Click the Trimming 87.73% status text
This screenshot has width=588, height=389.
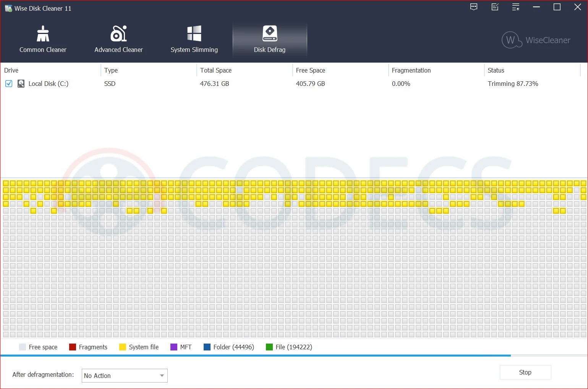coord(513,84)
